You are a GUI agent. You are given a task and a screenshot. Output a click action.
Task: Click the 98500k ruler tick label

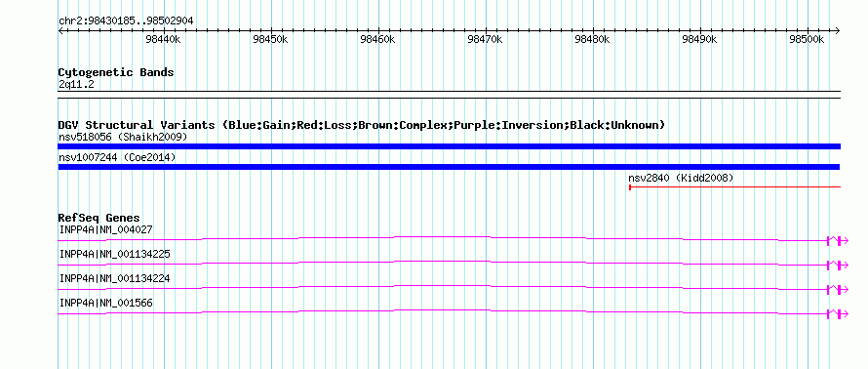[x=808, y=39]
